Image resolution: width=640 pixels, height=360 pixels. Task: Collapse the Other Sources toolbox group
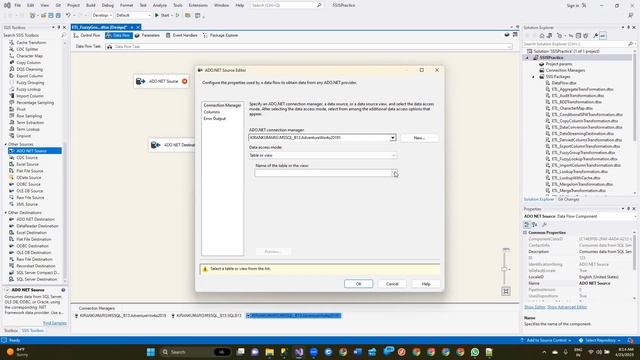click(6, 144)
